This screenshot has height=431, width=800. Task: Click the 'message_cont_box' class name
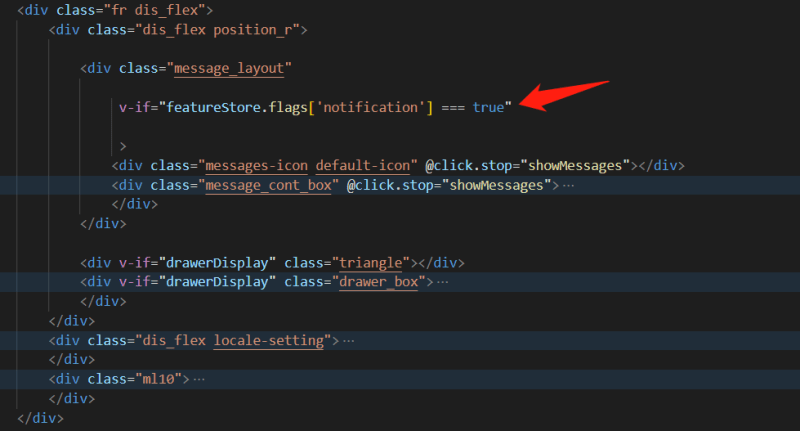tap(268, 185)
